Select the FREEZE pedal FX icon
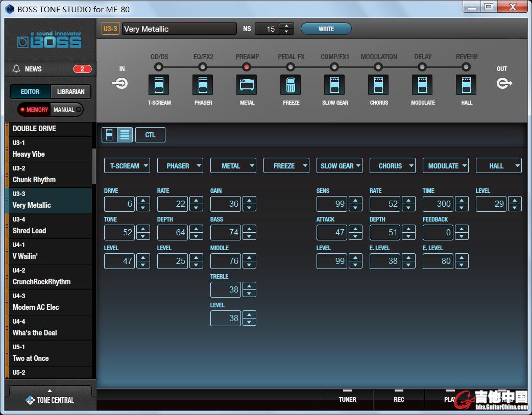Viewport: 532px width, 415px height. 291,85
